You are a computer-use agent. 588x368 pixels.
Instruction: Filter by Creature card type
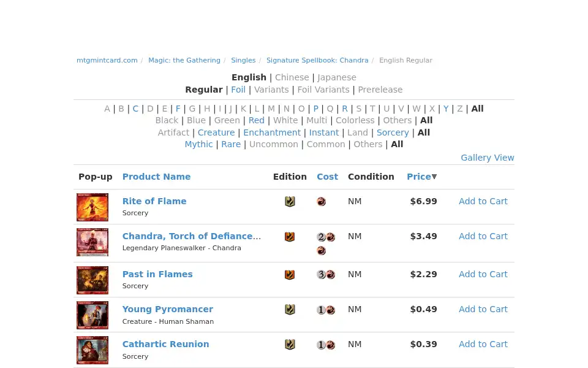point(216,132)
